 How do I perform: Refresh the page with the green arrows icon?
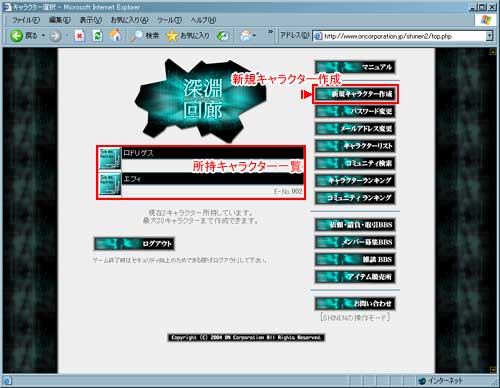pos(97,36)
